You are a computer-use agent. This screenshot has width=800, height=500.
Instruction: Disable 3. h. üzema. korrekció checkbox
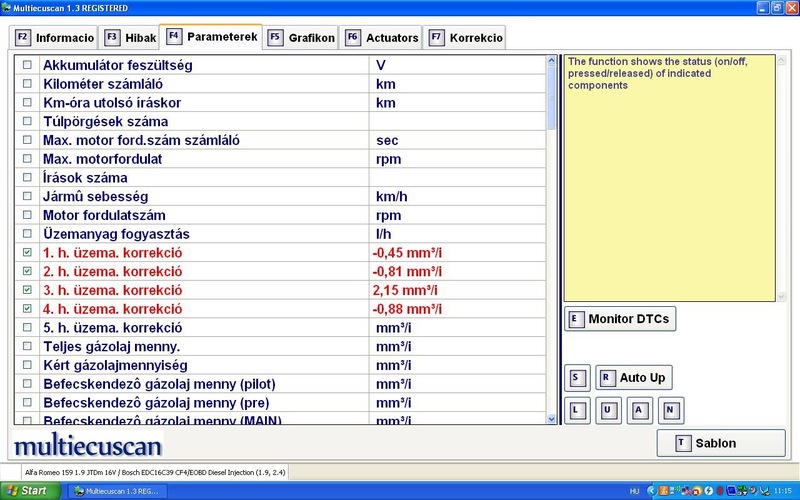click(27, 290)
